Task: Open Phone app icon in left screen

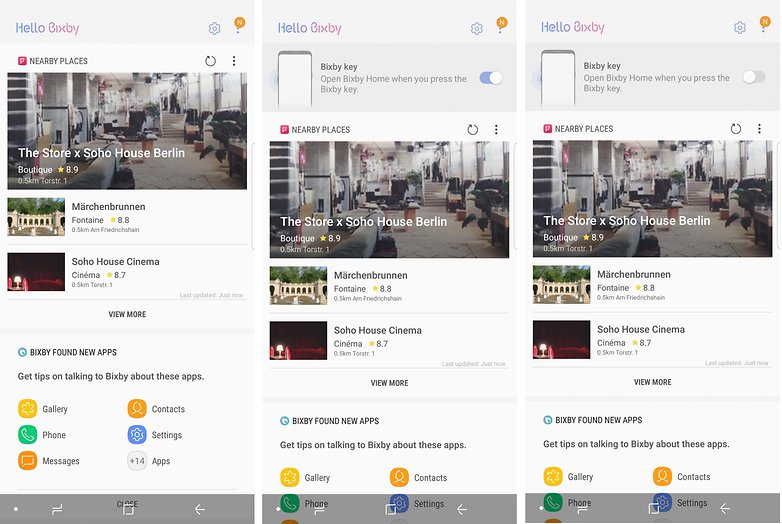Action: tap(28, 435)
